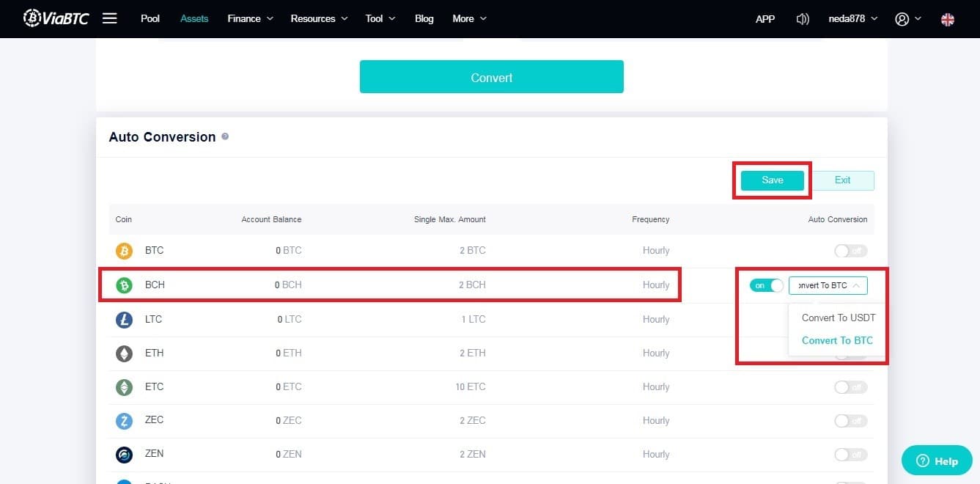Image resolution: width=980 pixels, height=484 pixels.
Task: Click the ZEC coin icon
Action: point(124,421)
